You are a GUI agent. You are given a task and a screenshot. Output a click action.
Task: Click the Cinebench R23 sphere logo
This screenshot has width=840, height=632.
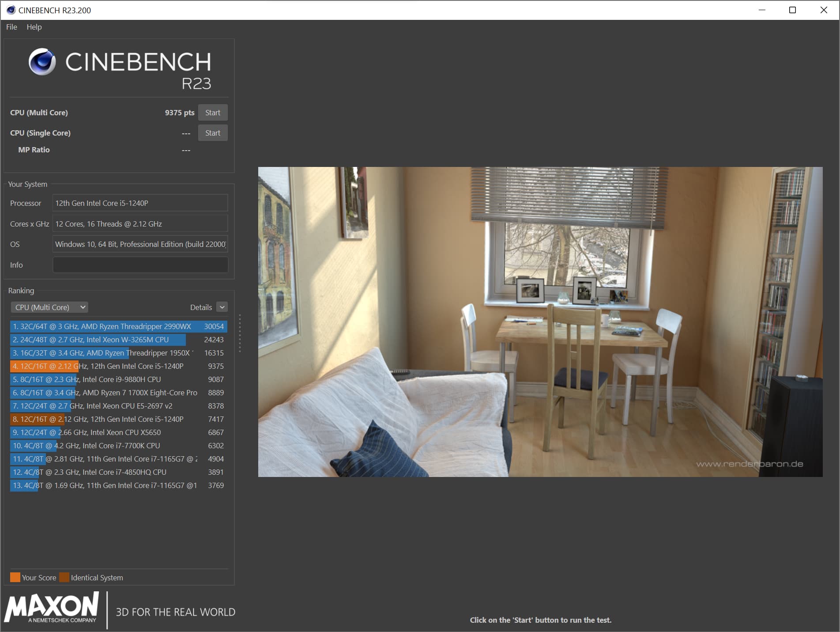42,62
